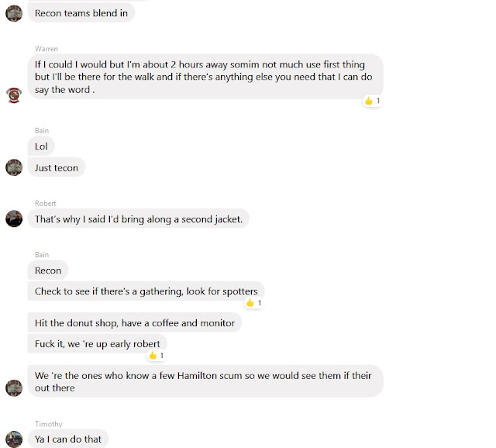
Task: Click thumbs-up reaction under "up early robert" message
Action: 157,355
